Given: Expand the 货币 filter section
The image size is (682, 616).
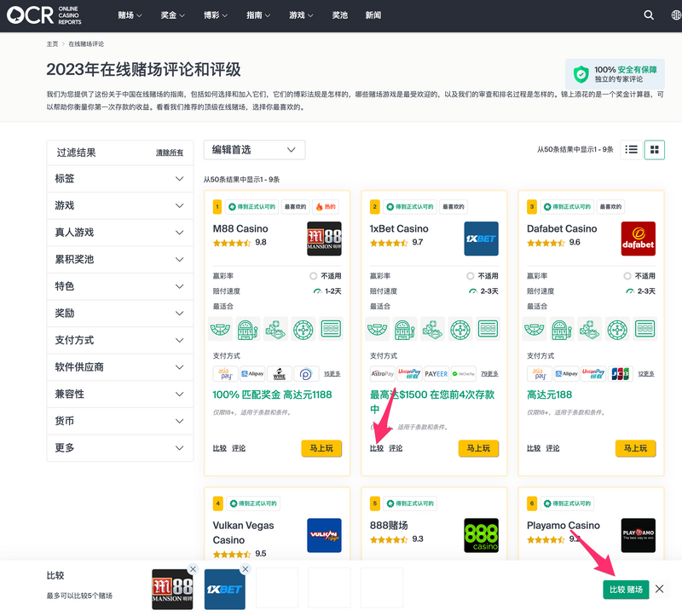Looking at the screenshot, I should coord(119,421).
